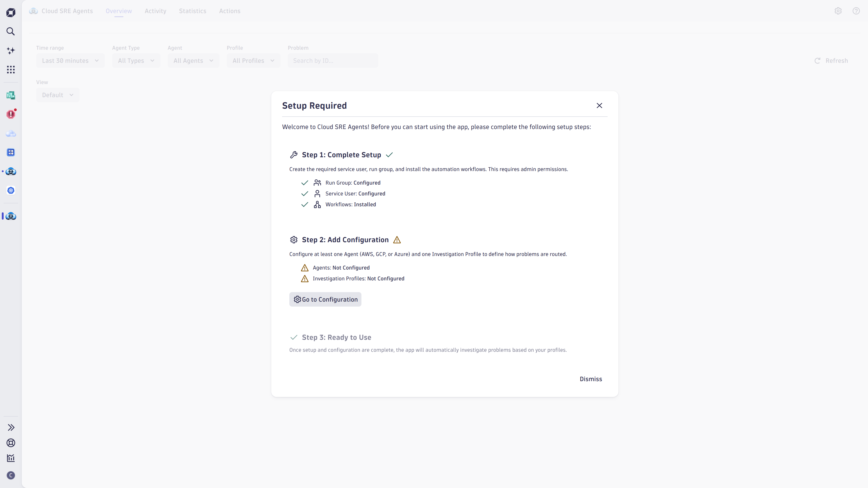Click the gear icon beside Step 2

click(x=293, y=239)
